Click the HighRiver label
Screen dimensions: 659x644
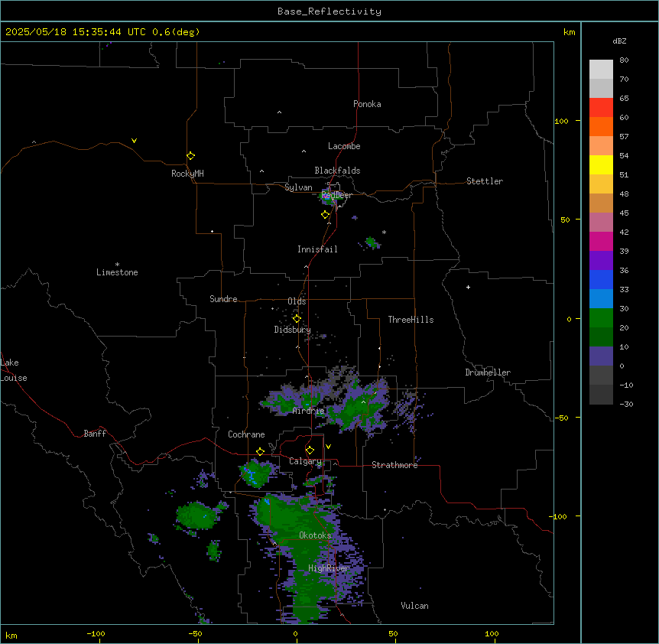click(328, 568)
